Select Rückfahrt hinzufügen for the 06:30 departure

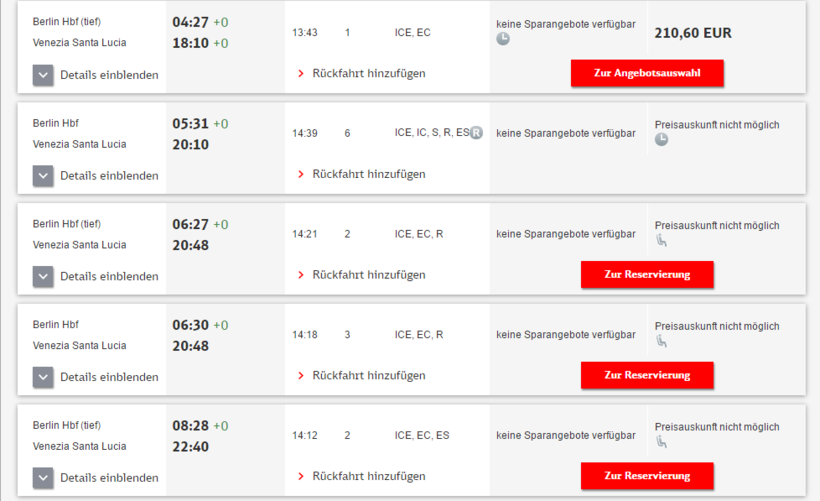coord(368,376)
